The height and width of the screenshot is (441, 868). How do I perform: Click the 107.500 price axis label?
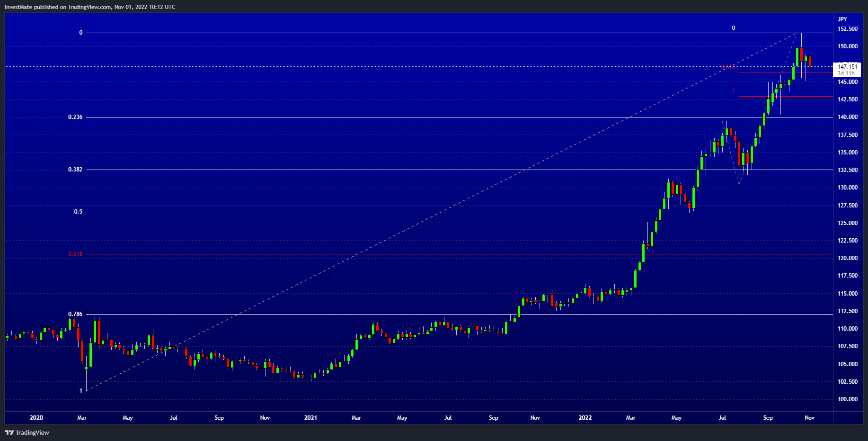click(847, 346)
